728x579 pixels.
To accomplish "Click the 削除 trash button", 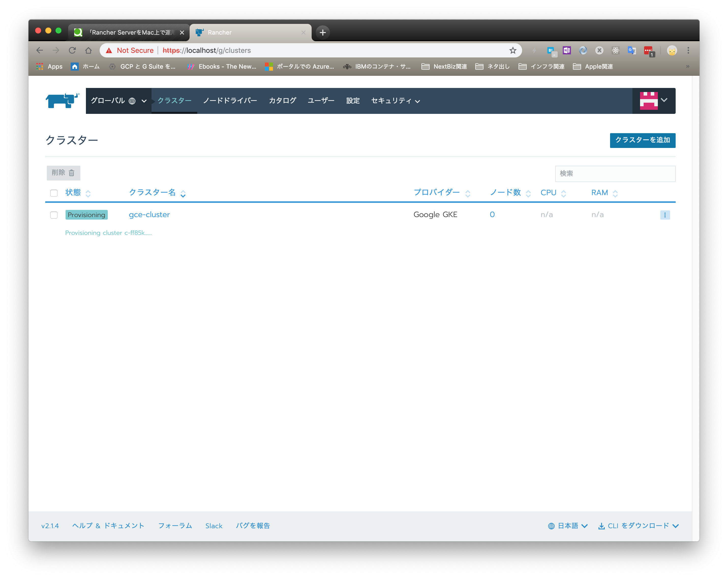I will [63, 173].
